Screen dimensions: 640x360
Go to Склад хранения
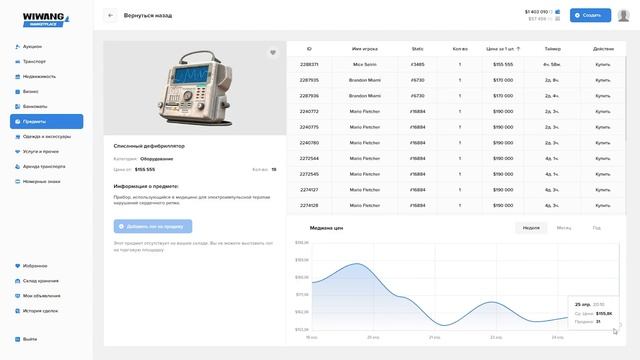37,281
